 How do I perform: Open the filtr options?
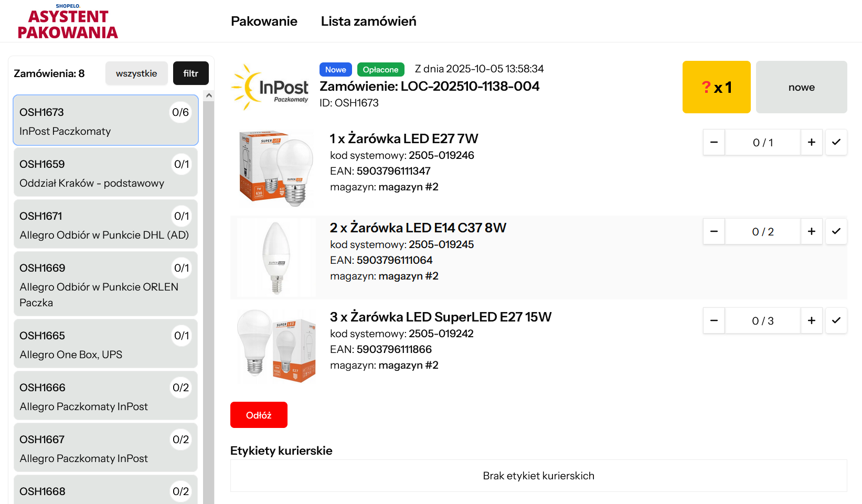click(x=190, y=73)
